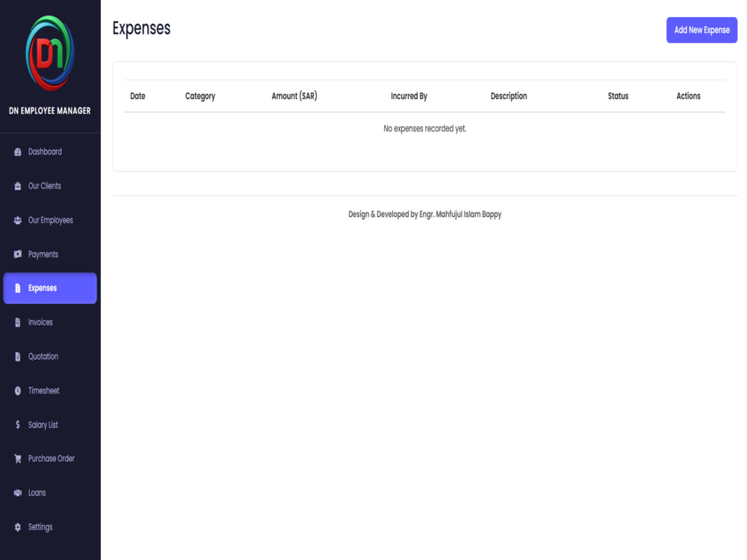Click the Our Clients briefcase icon
Image resolution: width=747 pixels, height=560 pixels.
(18, 186)
